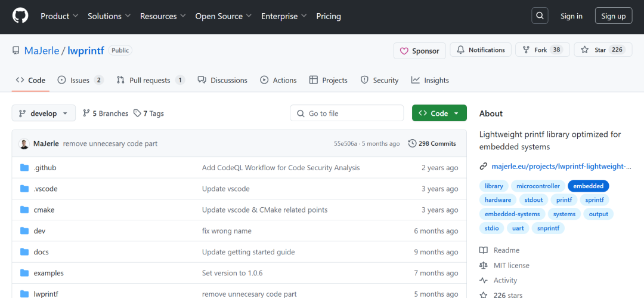This screenshot has width=644, height=298.
Task: Open the Projects tab
Action: pos(328,80)
